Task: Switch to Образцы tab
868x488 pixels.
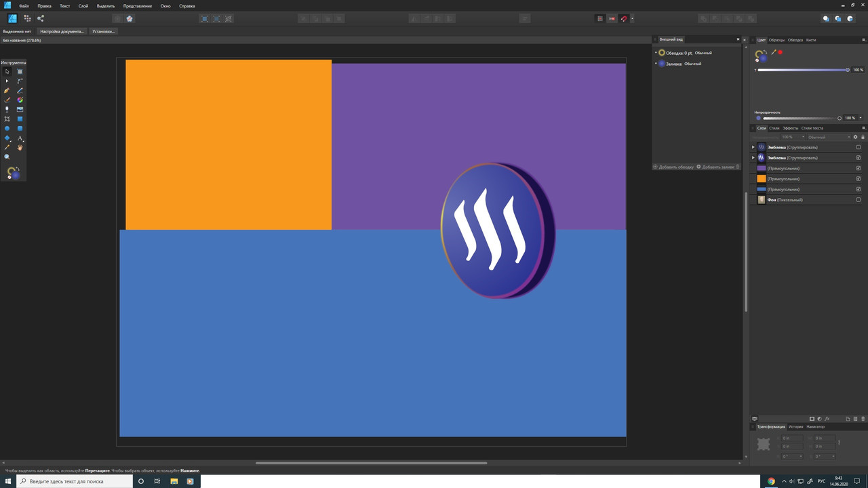Action: tap(776, 40)
